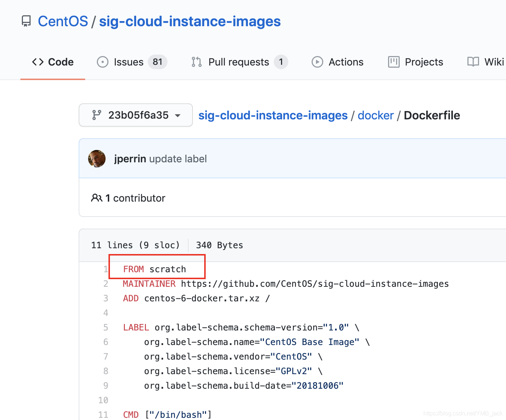Open jperrin's avatar thumbnail
The image size is (506, 420).
[x=97, y=159]
